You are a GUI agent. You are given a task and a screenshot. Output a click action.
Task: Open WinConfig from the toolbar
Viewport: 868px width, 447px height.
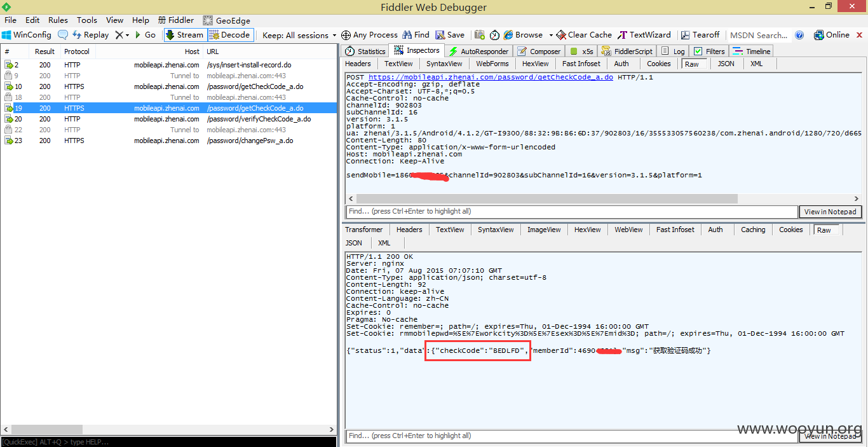click(x=27, y=35)
